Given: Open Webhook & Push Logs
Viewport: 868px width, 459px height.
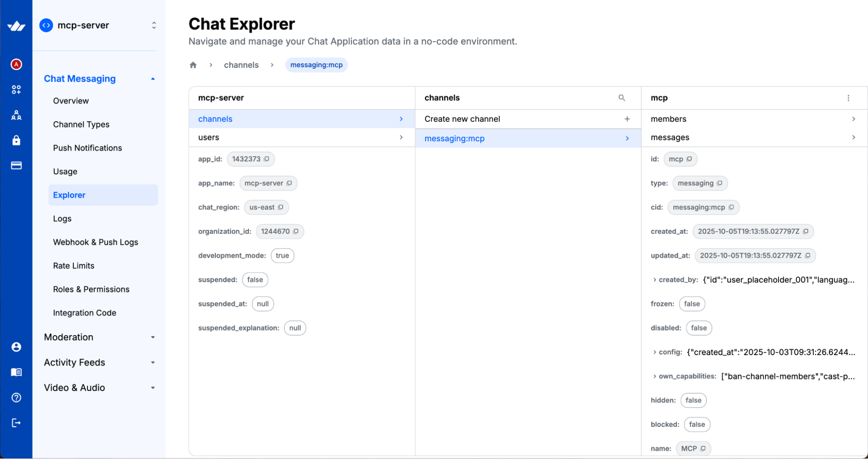Looking at the screenshot, I should (96, 242).
